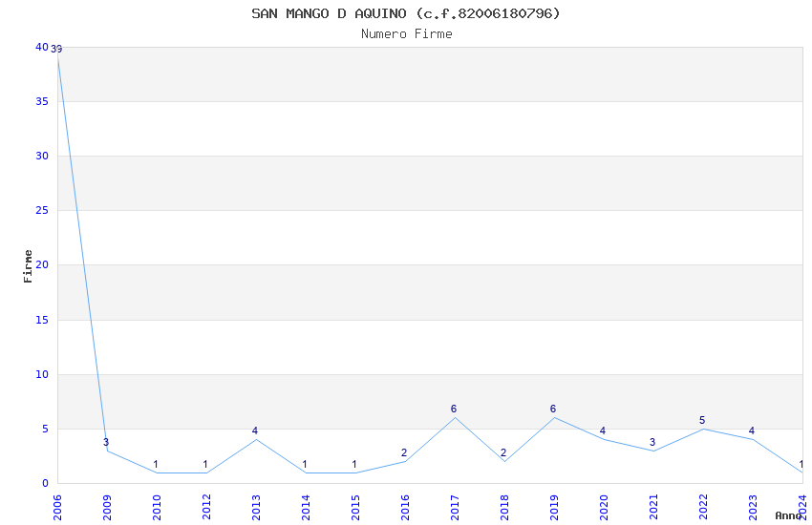Select the 2022 year label
Viewport: 812px width, 525px height.
704,508
